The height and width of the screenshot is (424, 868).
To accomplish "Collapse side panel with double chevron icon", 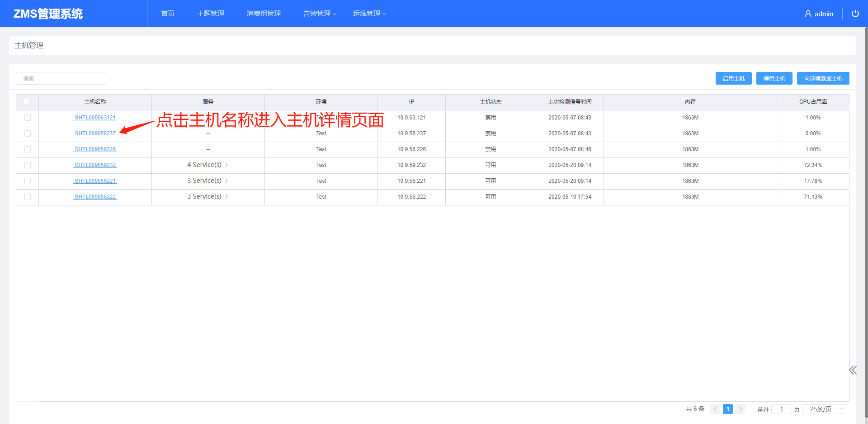I will [853, 370].
